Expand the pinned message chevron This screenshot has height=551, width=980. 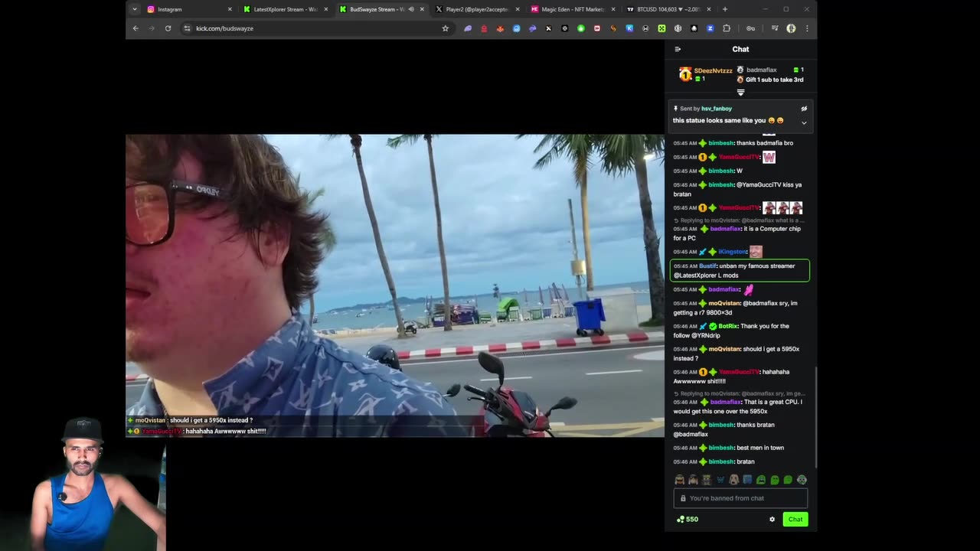(x=804, y=122)
